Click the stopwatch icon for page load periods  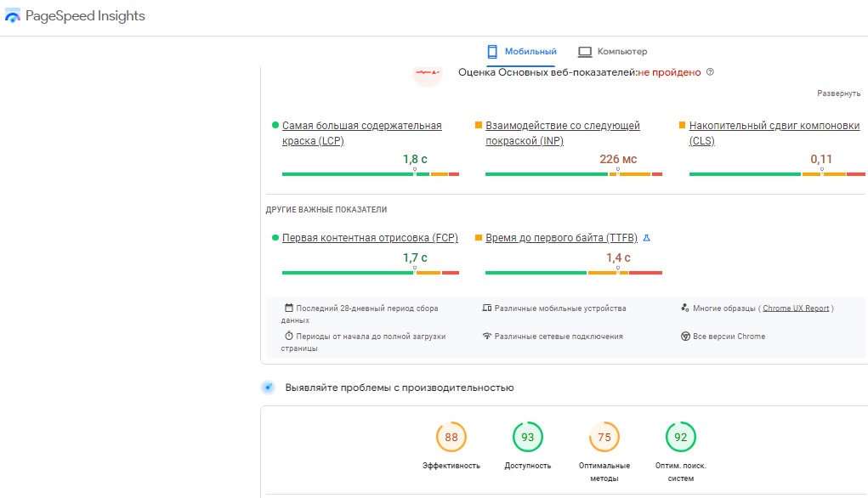click(x=288, y=336)
